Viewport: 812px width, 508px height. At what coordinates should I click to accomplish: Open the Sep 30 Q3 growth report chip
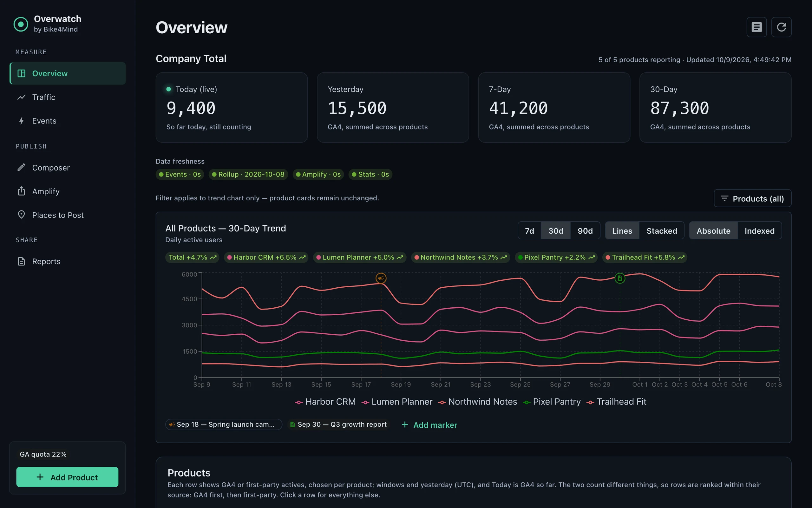point(338,424)
